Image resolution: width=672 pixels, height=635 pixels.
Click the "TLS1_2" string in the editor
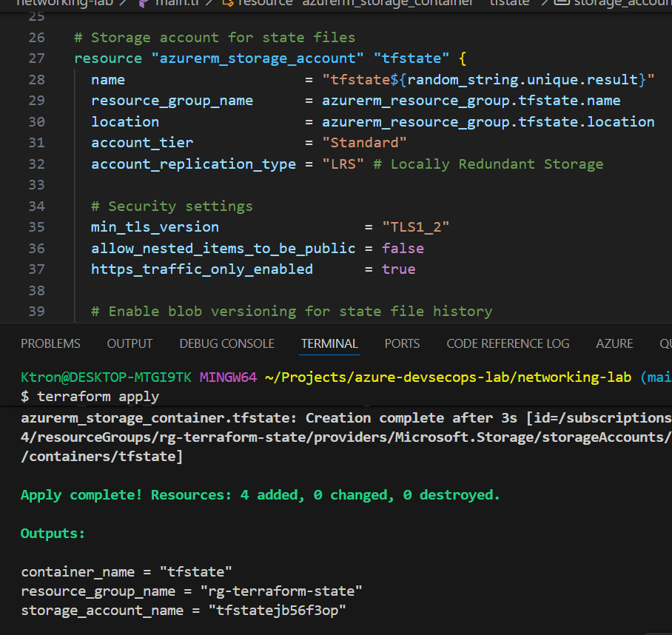click(x=415, y=227)
